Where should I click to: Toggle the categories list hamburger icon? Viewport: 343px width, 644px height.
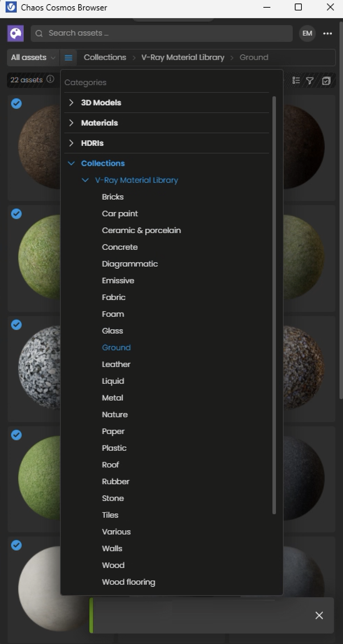coord(68,58)
